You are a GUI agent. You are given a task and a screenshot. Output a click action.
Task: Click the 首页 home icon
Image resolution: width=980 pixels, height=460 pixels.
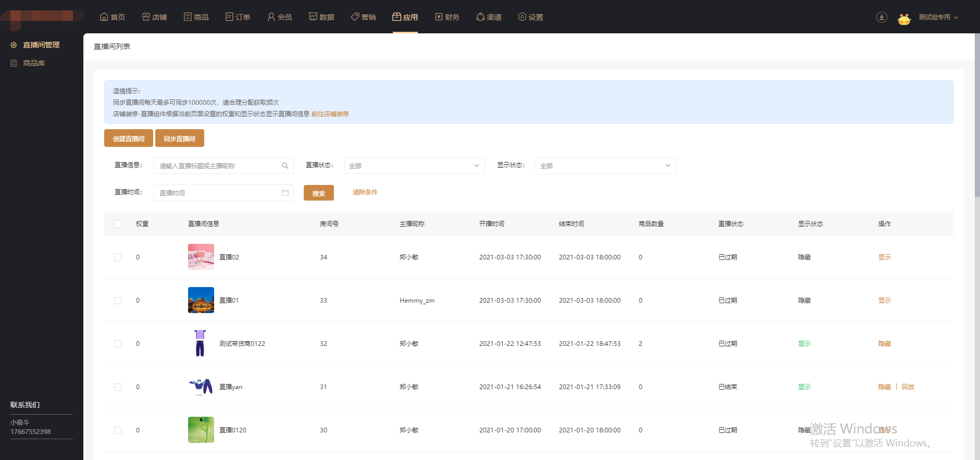click(x=104, y=17)
